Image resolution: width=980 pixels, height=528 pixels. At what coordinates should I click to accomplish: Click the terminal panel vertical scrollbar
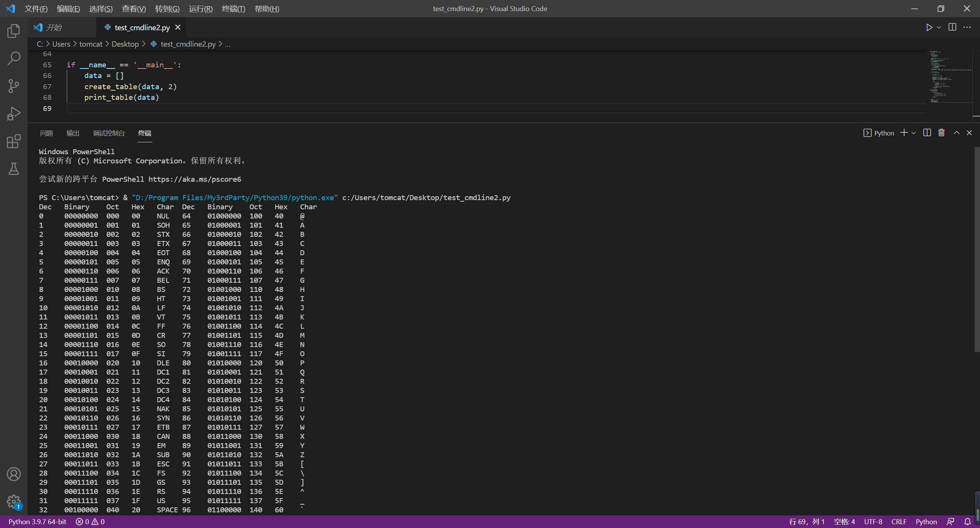coord(977,249)
